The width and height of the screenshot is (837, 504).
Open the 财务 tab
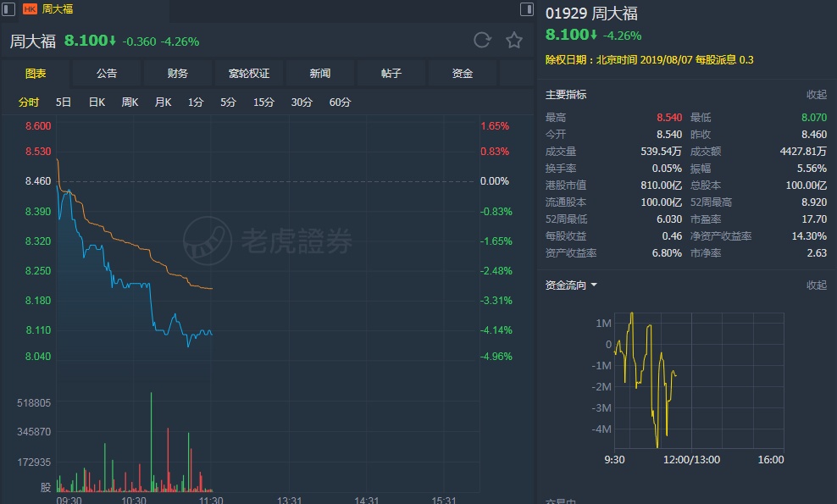click(x=178, y=74)
